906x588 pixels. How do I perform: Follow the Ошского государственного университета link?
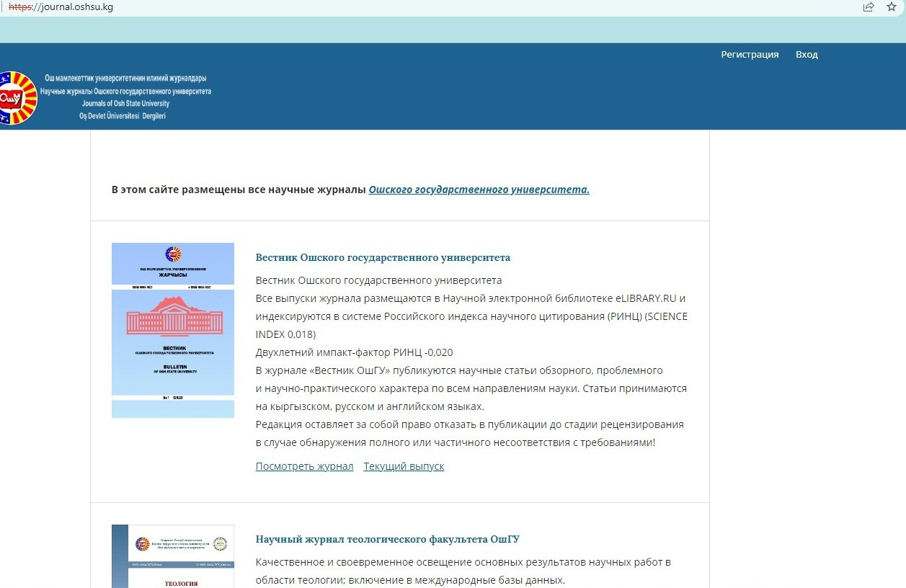479,190
